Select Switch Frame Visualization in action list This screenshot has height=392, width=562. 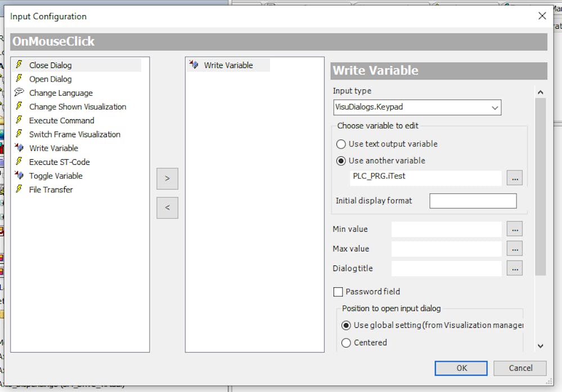74,134
